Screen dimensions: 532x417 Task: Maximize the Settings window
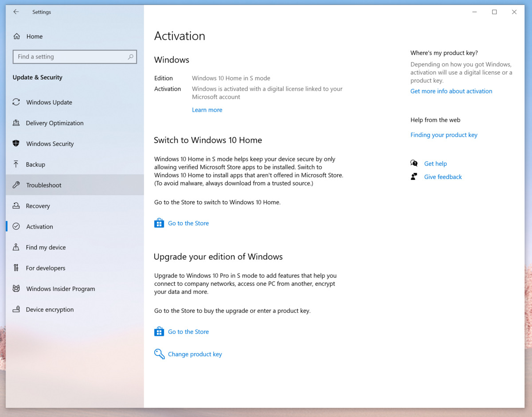494,12
